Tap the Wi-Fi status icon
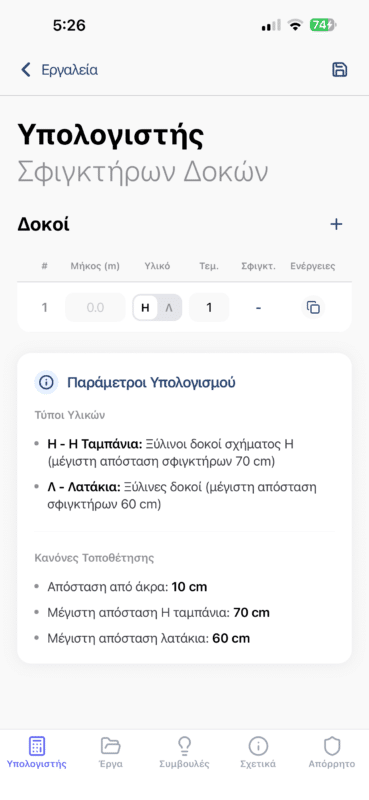The width and height of the screenshot is (369, 800). point(295,25)
